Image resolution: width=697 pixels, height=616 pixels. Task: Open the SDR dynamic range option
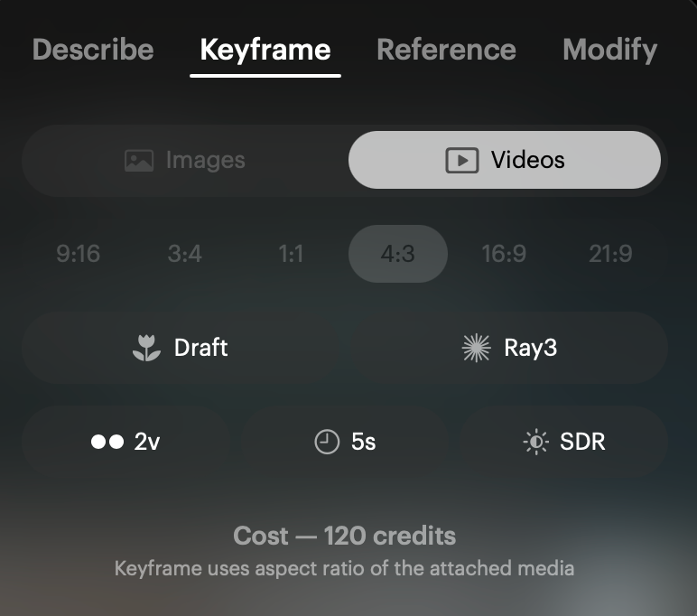click(x=563, y=442)
